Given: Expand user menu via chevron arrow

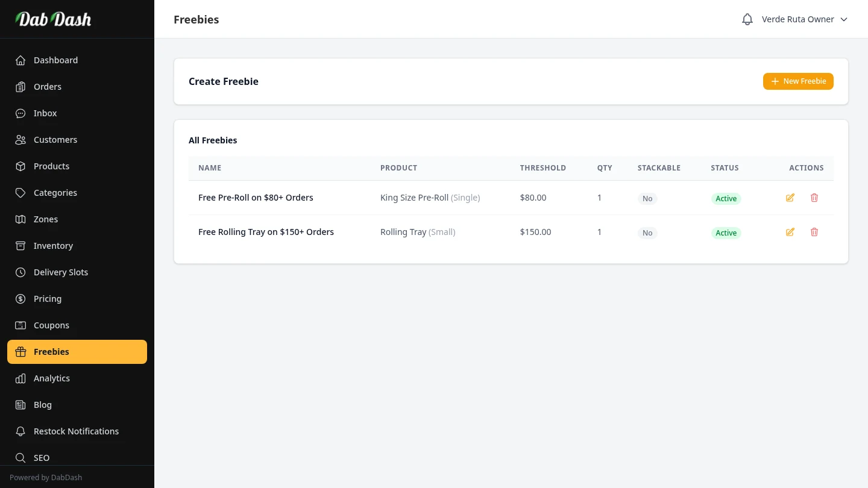Looking at the screenshot, I should (x=844, y=19).
